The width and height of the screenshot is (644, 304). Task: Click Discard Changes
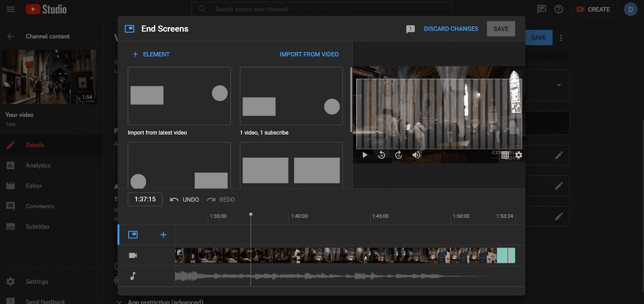pos(451,29)
